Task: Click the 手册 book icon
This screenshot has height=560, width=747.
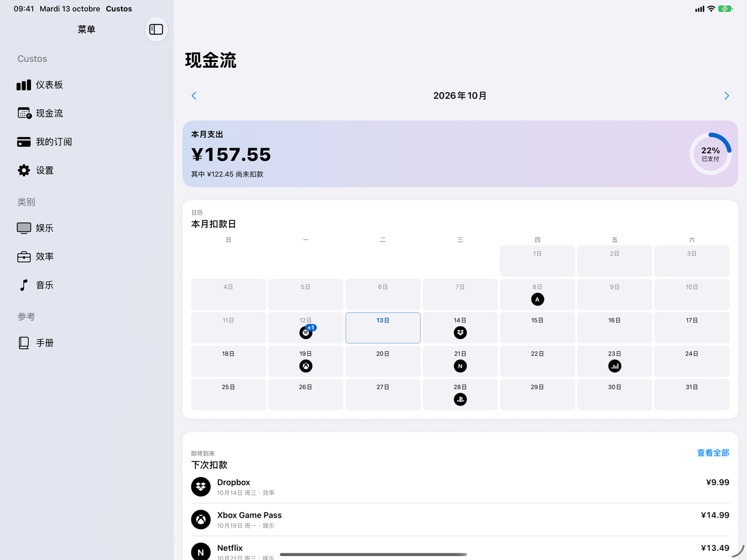Action: [24, 343]
